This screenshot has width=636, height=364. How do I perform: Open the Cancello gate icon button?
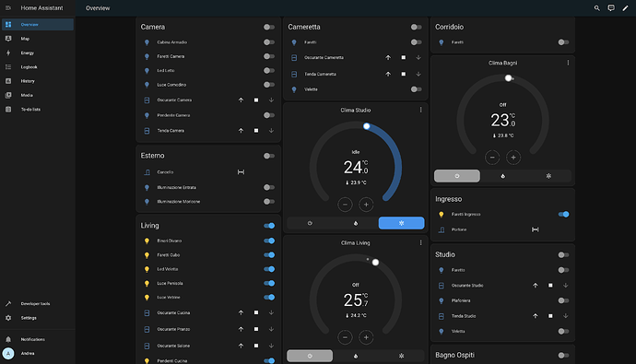(241, 172)
